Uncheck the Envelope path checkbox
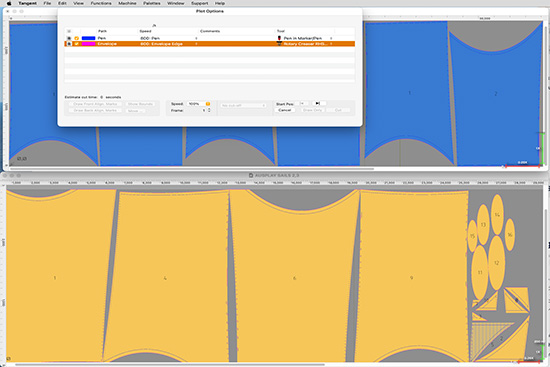The height and width of the screenshot is (367, 550). click(x=76, y=44)
